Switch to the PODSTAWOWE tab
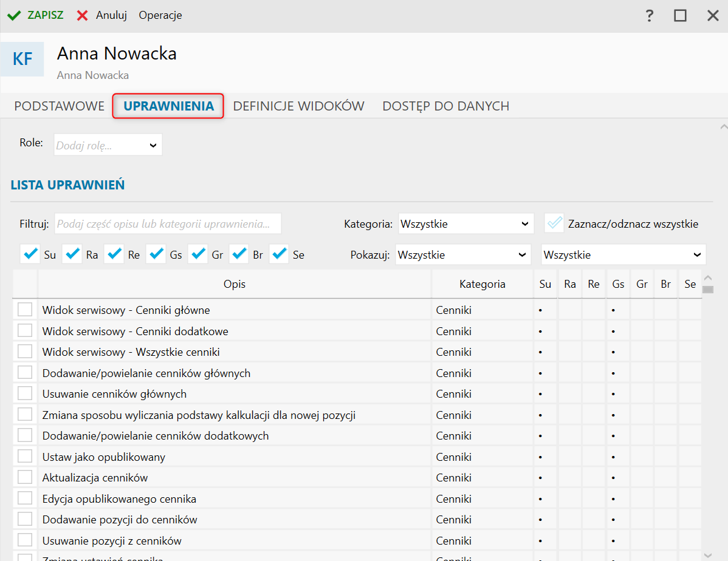Viewport: 728px width, 561px height. coord(60,106)
